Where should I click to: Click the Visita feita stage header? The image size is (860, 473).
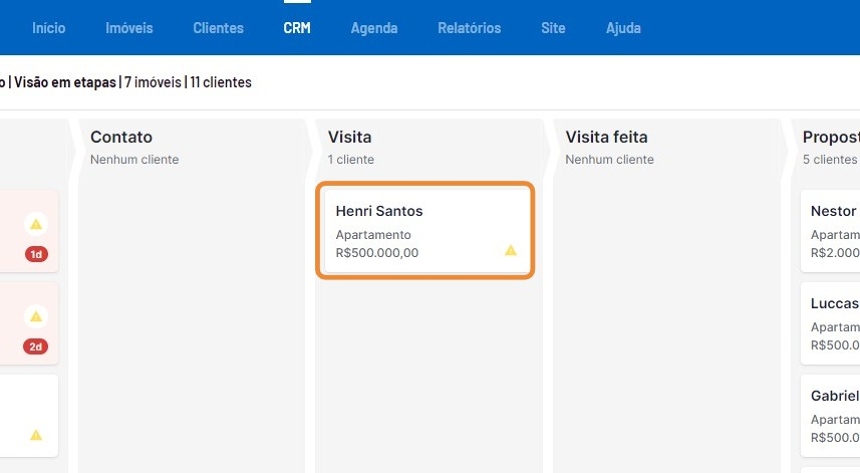[607, 137]
